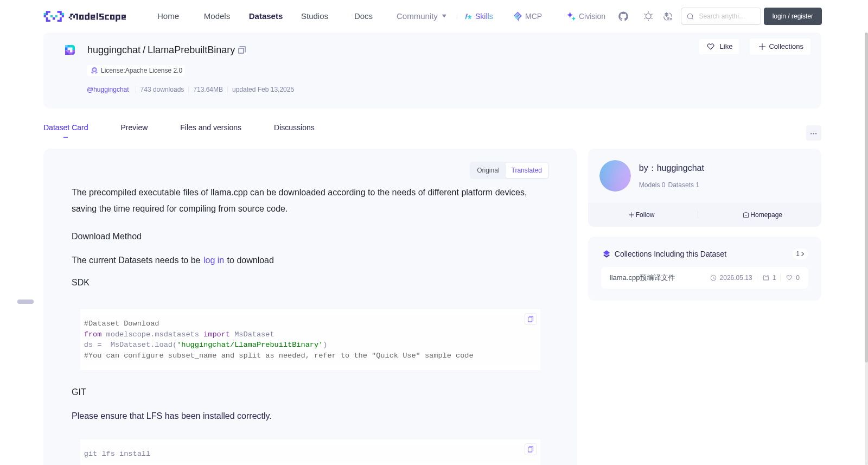Click 'Models 0' count text
868x465 pixels.
(x=652, y=185)
